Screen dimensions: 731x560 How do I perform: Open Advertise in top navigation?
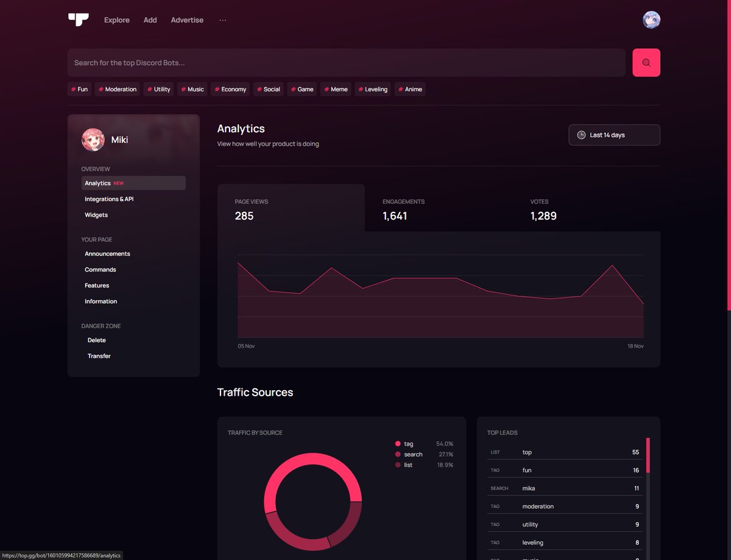tap(187, 20)
